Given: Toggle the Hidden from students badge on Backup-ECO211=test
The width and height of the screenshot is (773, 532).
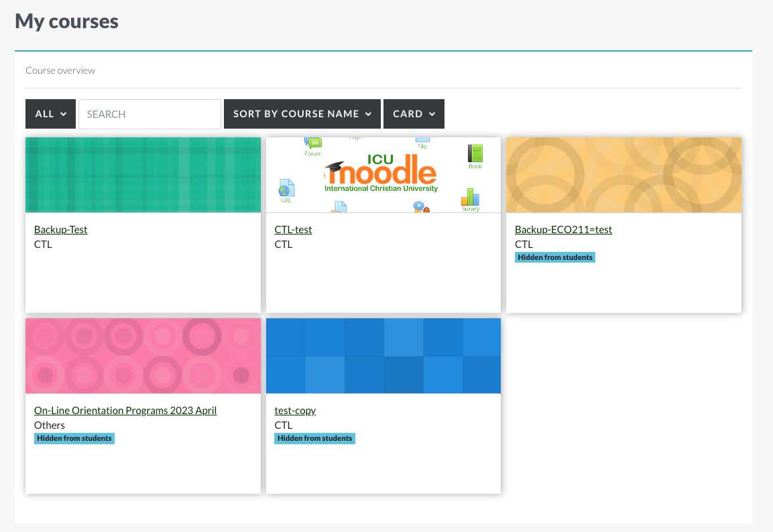Looking at the screenshot, I should coord(554,257).
